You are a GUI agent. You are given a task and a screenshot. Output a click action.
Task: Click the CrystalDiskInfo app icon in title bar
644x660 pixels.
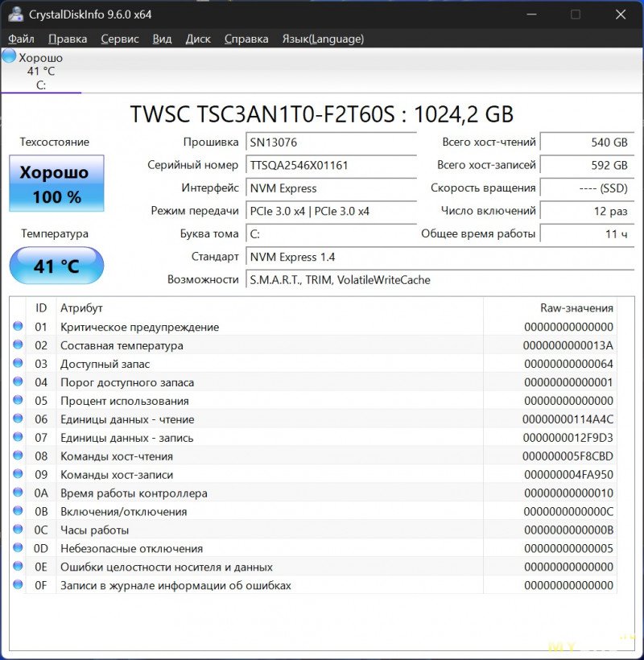coord(15,14)
